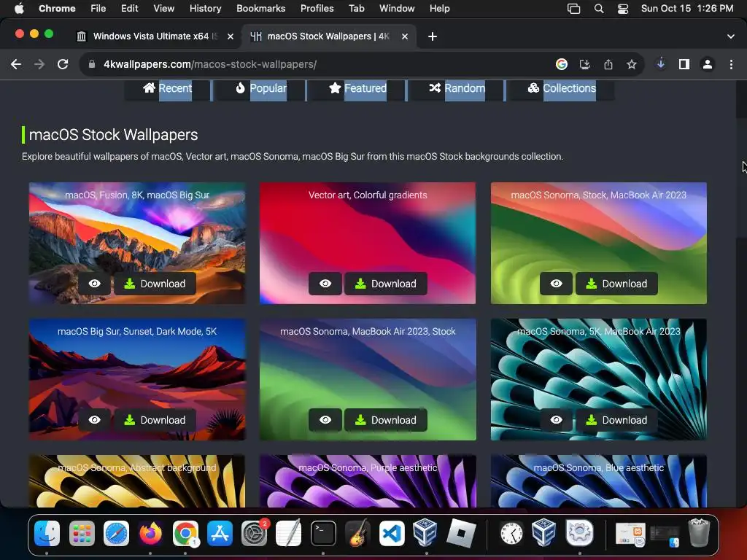
Task: Open the macOS Sonoma Abstract background thumbnail
Action: pos(137,481)
